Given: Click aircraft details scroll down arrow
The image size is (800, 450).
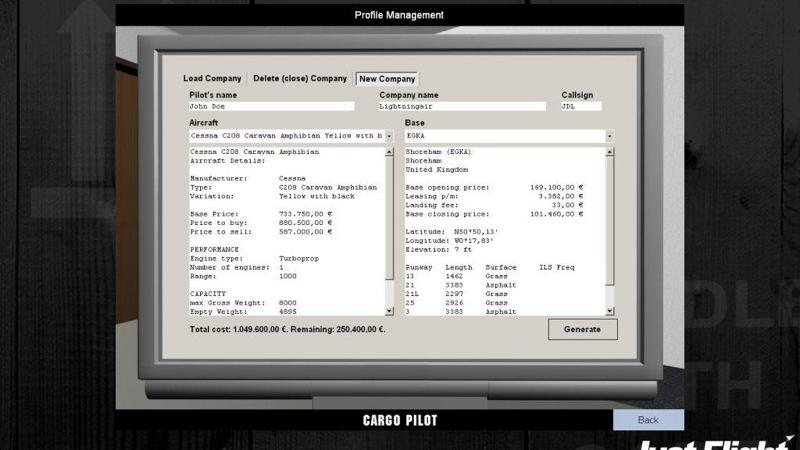Looking at the screenshot, I should click(389, 311).
